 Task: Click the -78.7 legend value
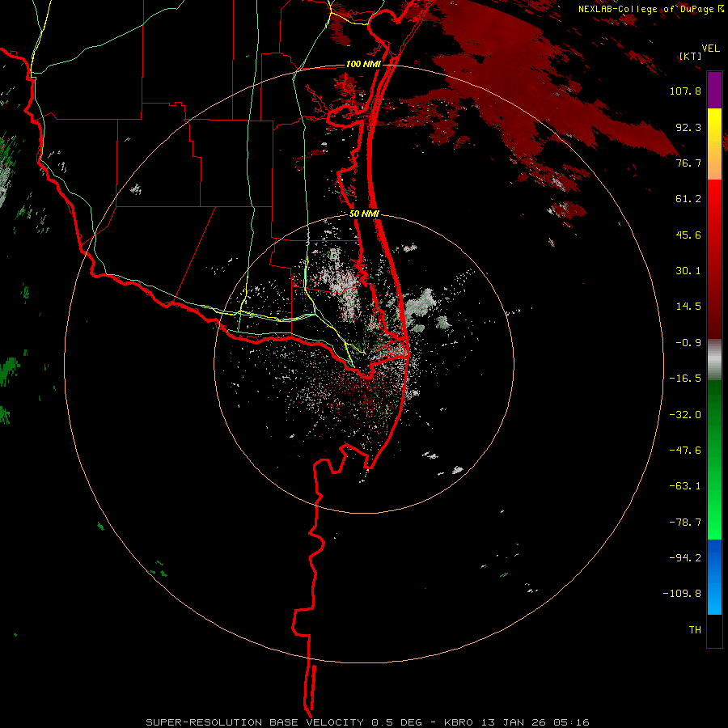pyautogui.click(x=685, y=523)
